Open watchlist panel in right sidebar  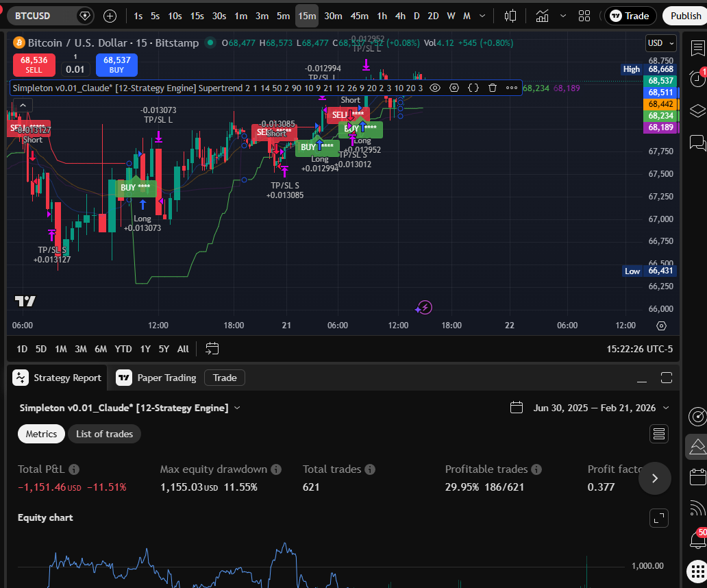[697, 49]
